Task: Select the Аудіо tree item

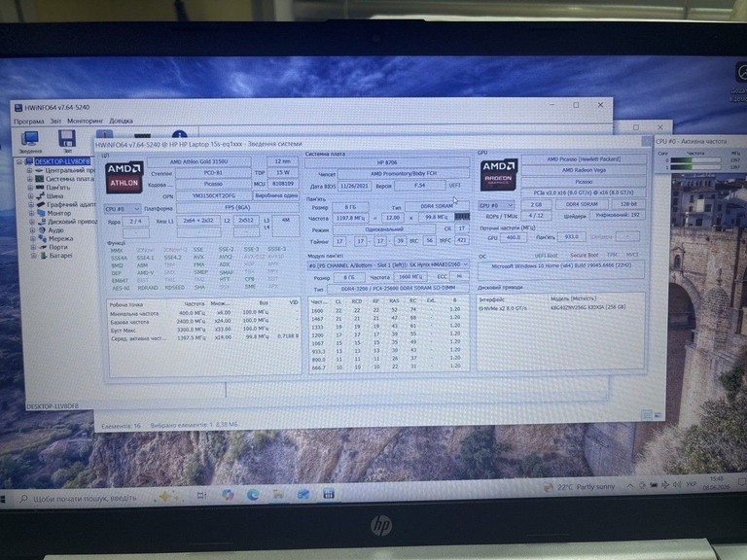Action: (55, 230)
